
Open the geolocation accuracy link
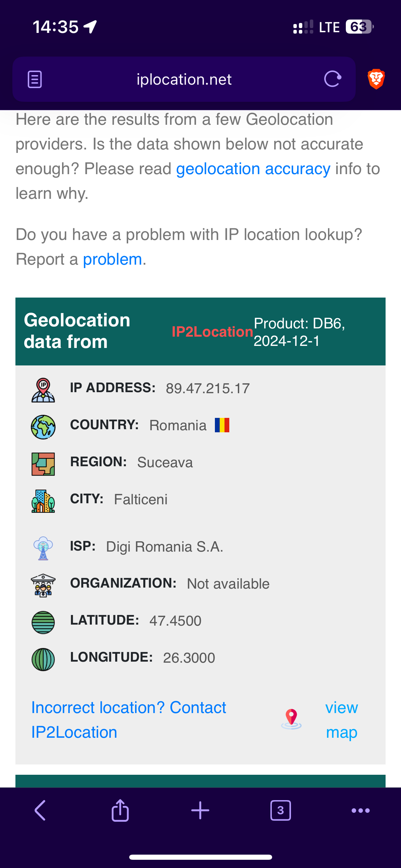tap(253, 169)
